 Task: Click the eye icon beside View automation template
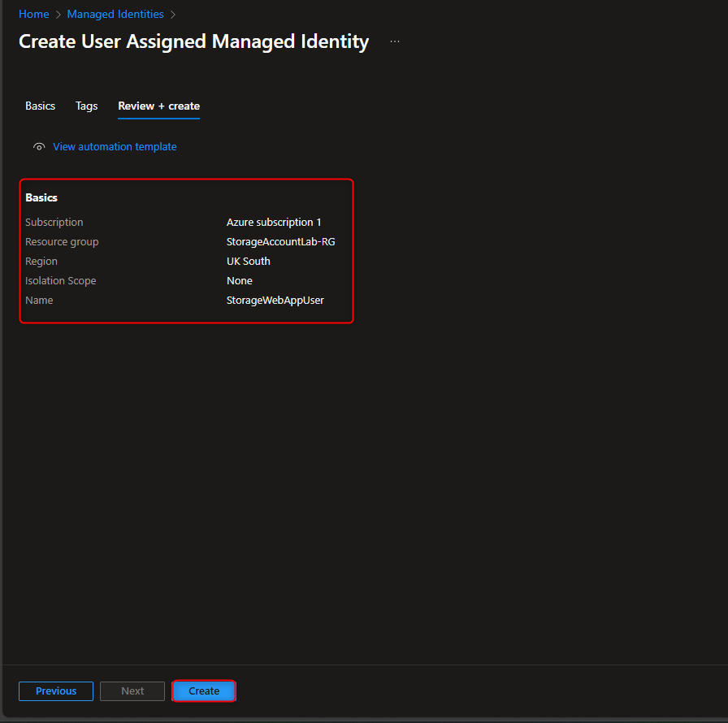[x=38, y=146]
